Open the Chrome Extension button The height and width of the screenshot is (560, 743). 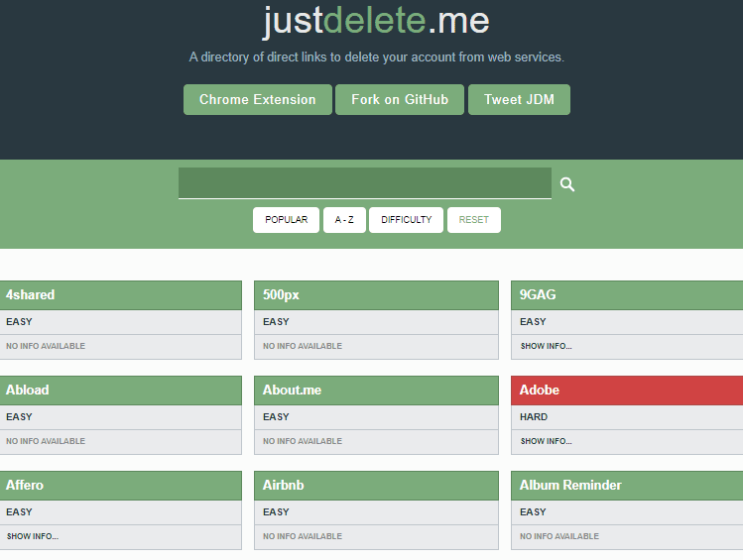click(258, 99)
